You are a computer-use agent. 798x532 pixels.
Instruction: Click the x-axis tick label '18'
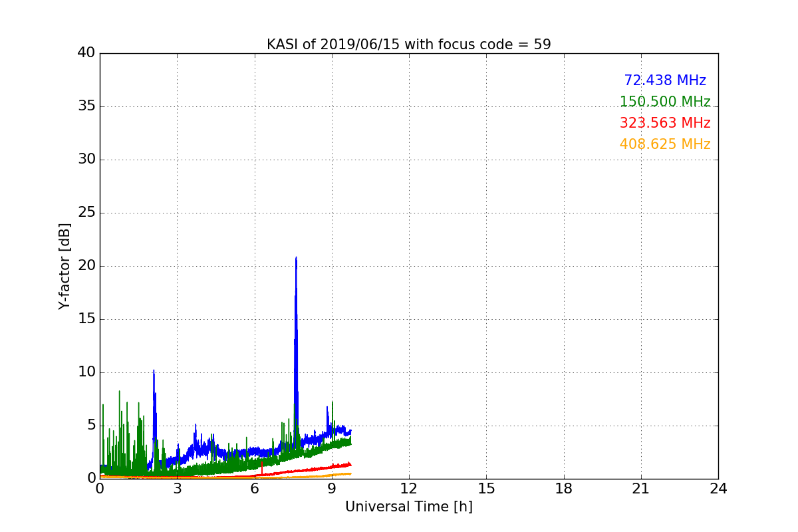coord(564,489)
